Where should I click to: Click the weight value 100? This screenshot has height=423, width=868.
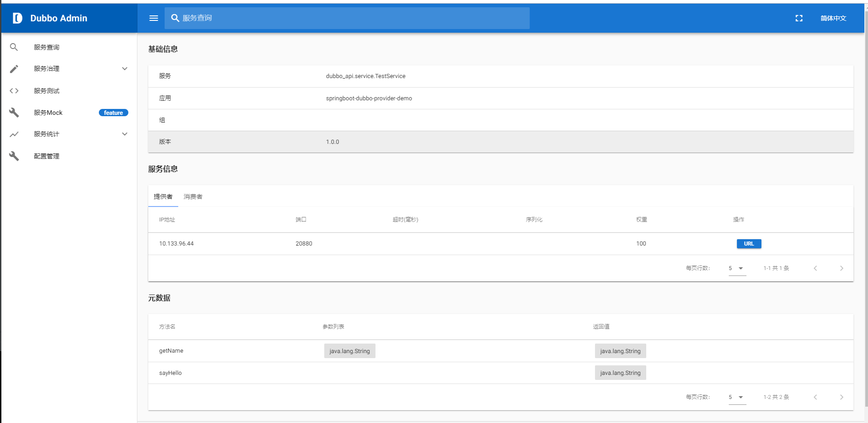pos(641,244)
